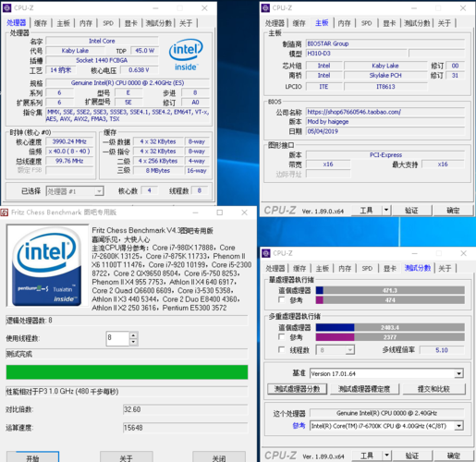
Task: Click the multi-thread ratio value 5.10
Action: pyautogui.click(x=442, y=350)
